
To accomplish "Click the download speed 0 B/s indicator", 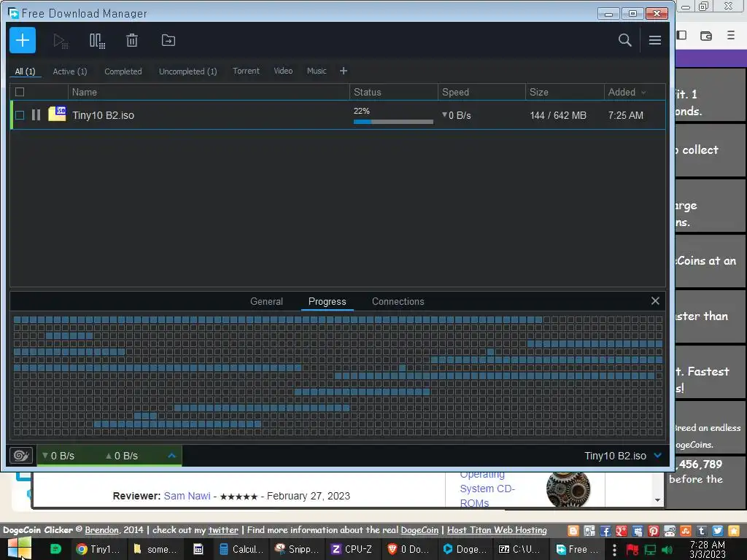I will tap(58, 456).
